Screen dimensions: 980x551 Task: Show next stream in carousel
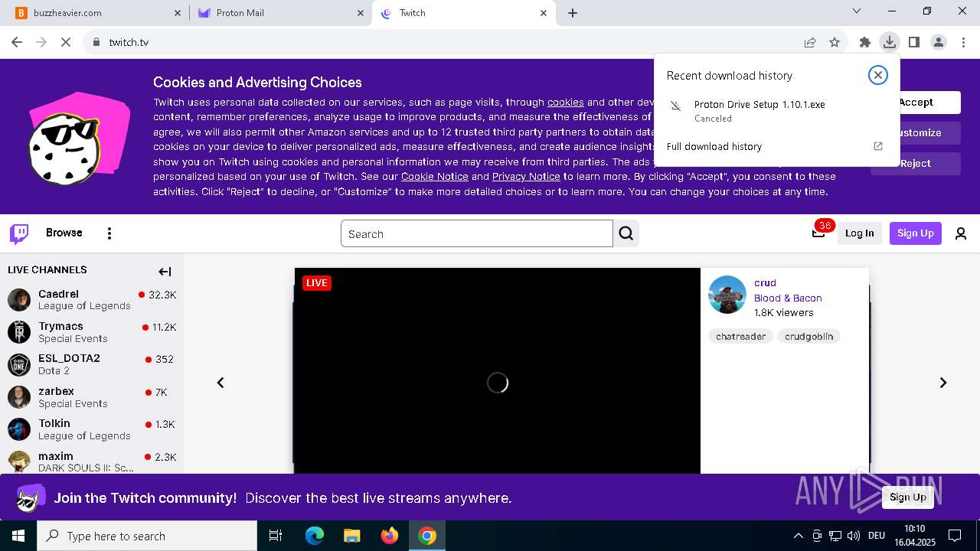click(x=943, y=383)
